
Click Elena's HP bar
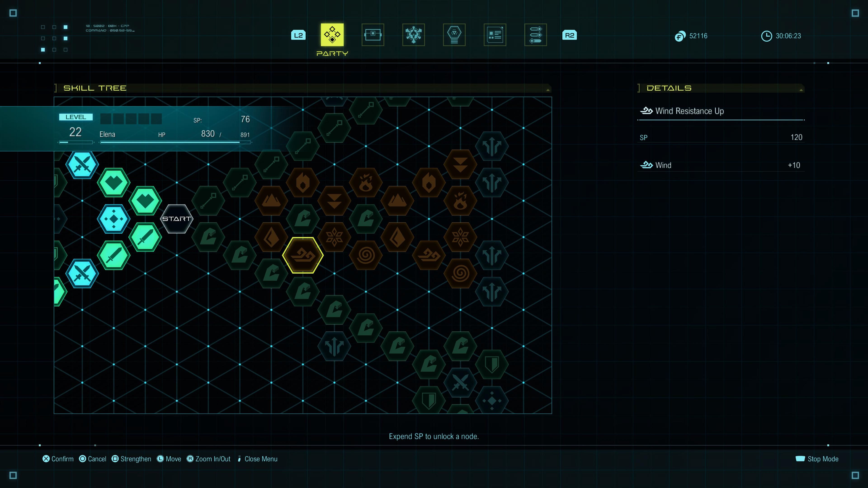point(175,143)
